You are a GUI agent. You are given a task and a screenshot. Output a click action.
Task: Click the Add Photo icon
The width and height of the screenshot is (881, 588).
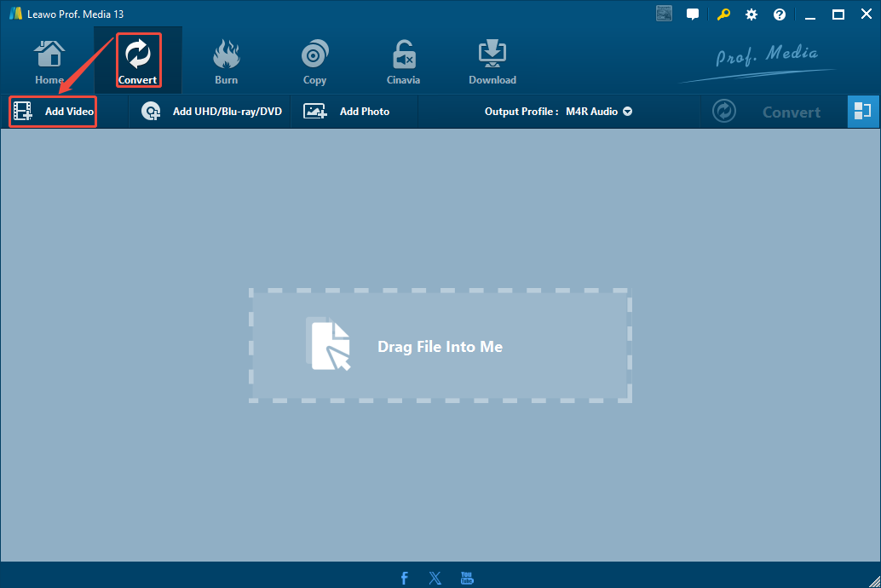pos(315,111)
